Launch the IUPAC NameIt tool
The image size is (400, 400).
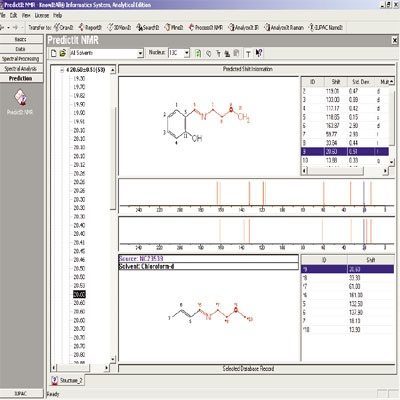pyautogui.click(x=326, y=27)
